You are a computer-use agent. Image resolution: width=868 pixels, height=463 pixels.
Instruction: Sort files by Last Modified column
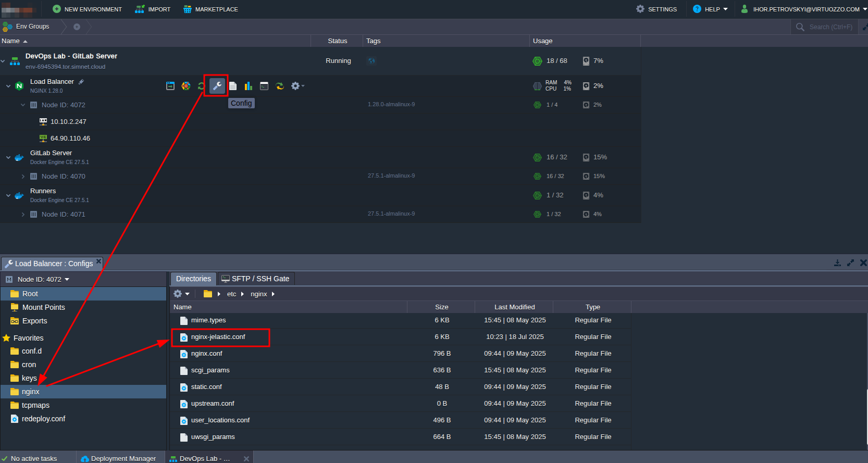click(514, 307)
